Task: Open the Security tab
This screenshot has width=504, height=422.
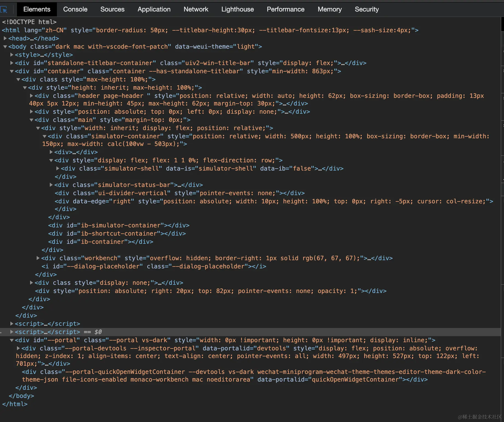Action: (367, 9)
